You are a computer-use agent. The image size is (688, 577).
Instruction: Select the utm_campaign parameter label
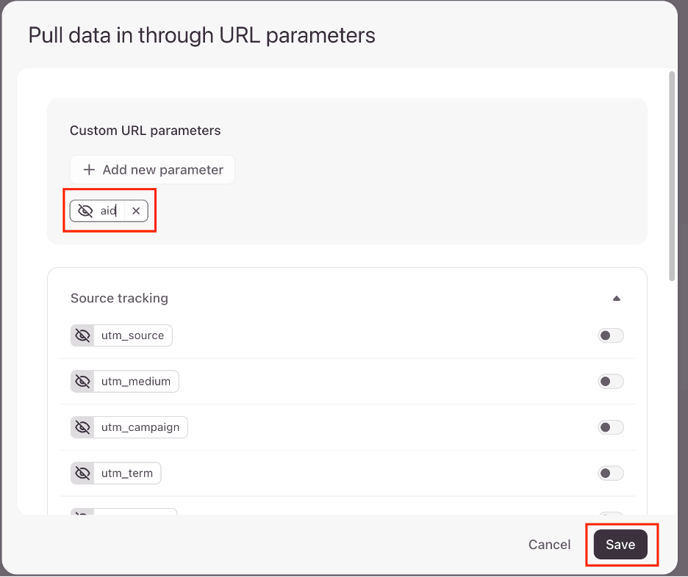click(140, 427)
